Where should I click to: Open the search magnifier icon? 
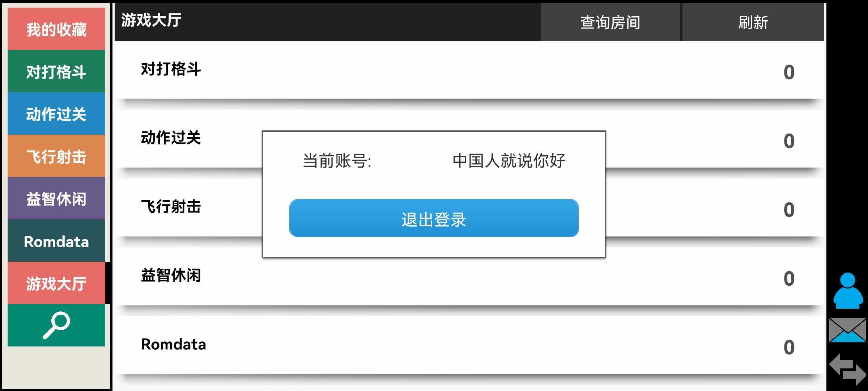[56, 325]
